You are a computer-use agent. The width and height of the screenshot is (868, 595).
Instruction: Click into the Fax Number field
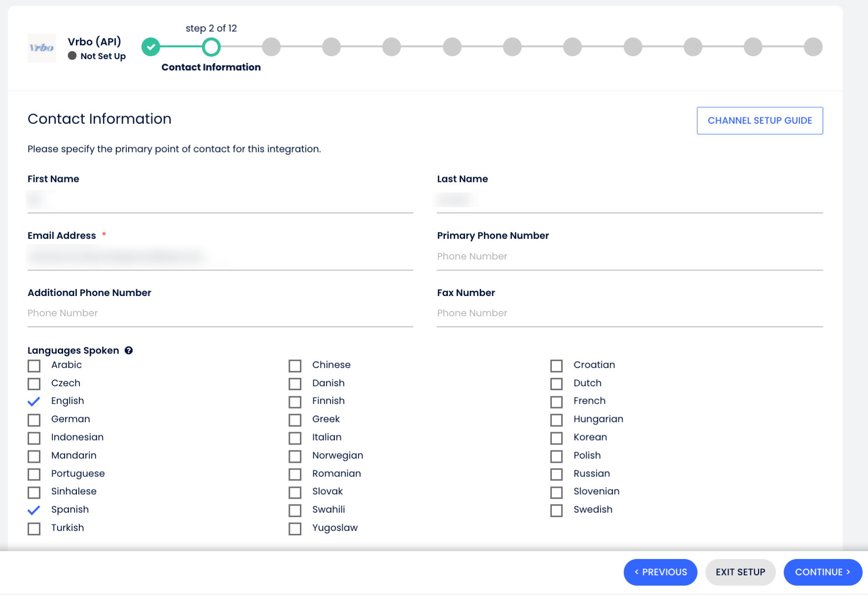pos(629,313)
